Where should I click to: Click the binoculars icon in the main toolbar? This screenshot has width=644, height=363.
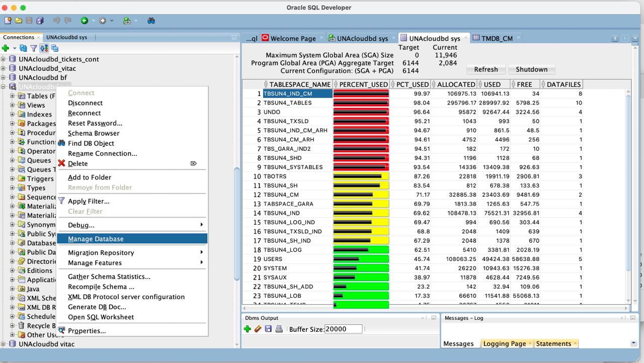point(151,21)
